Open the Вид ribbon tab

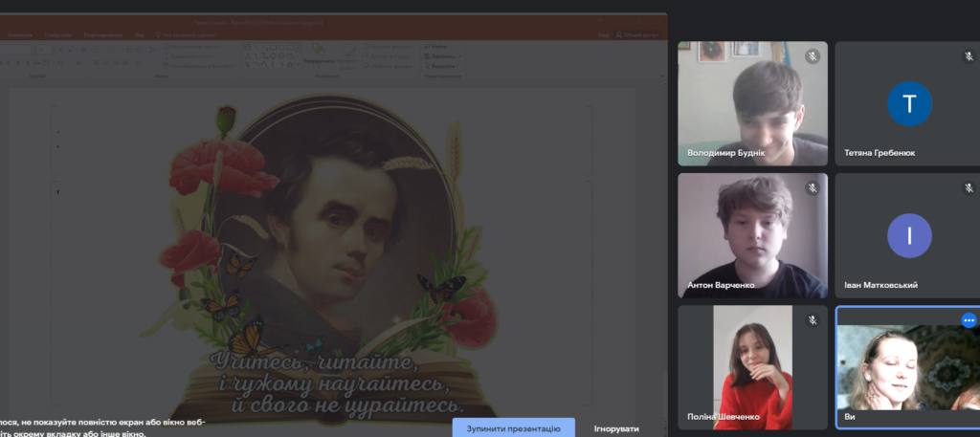click(140, 35)
